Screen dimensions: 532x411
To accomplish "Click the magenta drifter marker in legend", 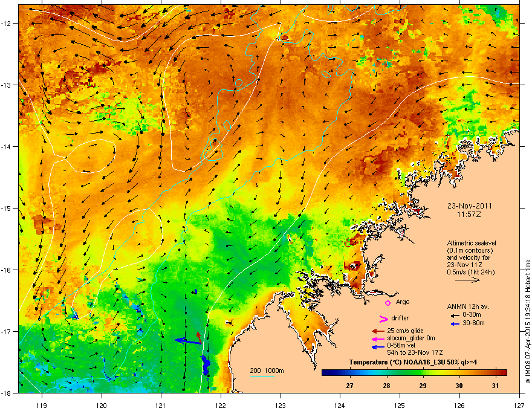I will point(384,319).
